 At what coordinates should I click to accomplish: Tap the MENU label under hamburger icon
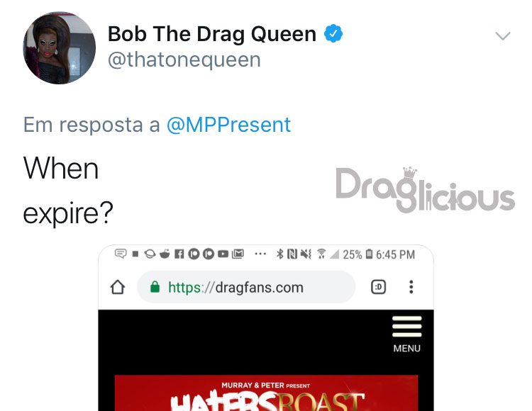(x=407, y=349)
